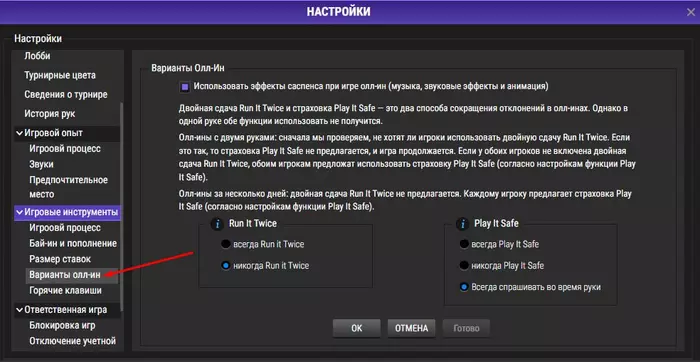The image size is (700, 362).
Task: Open the Run It Twice info icon
Action: (217, 223)
